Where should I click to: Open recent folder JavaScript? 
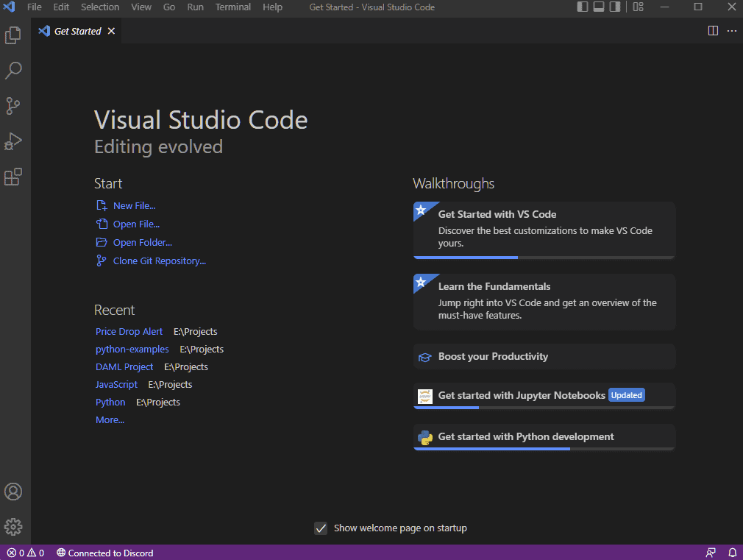pyautogui.click(x=116, y=385)
